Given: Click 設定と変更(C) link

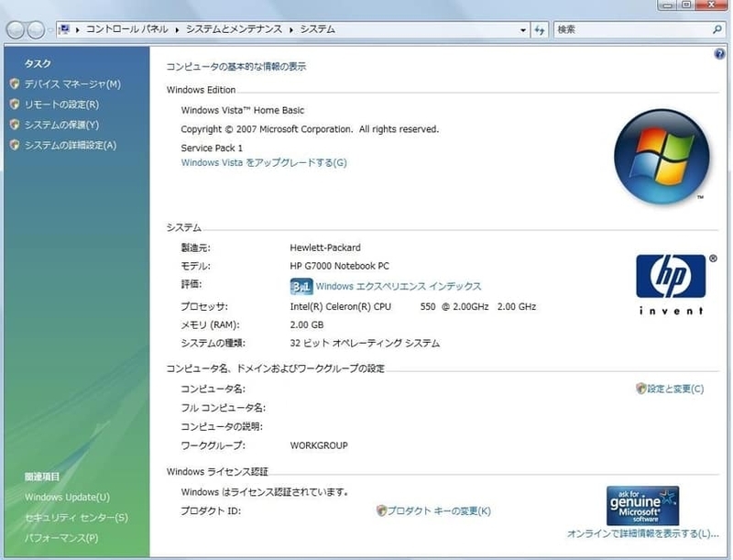Looking at the screenshot, I should (x=675, y=389).
